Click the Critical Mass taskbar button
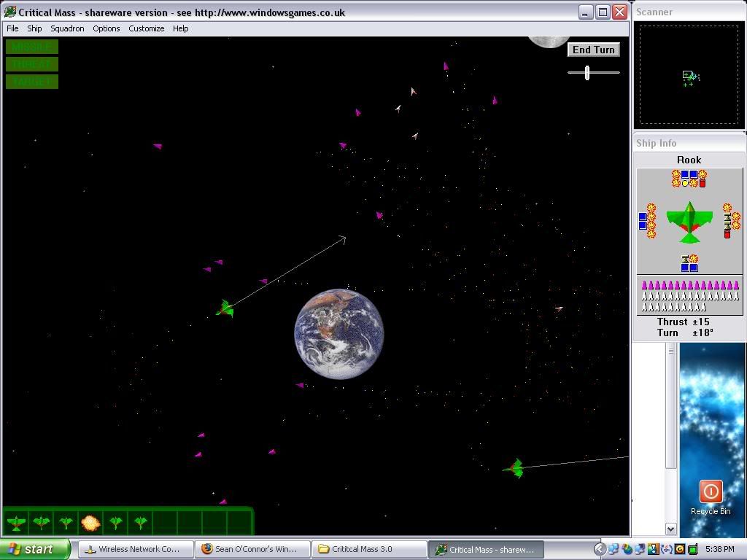 486,549
